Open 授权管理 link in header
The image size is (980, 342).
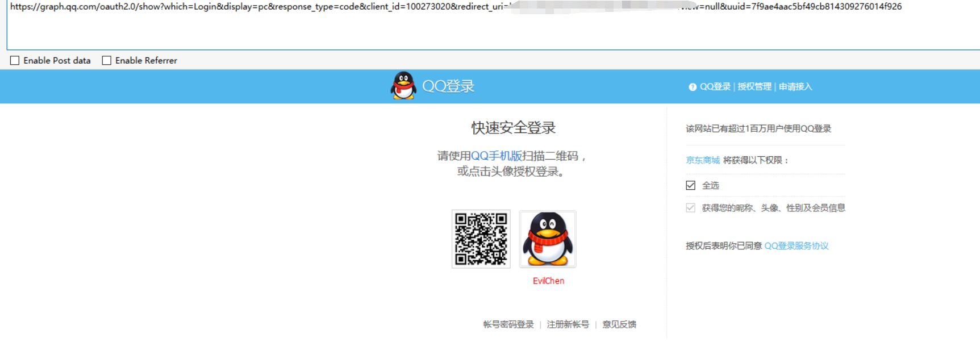(754, 87)
